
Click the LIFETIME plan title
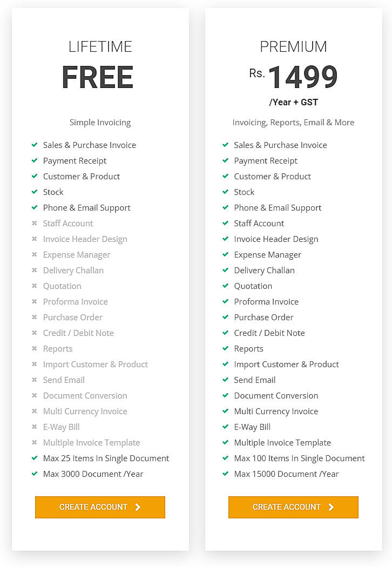(x=100, y=47)
